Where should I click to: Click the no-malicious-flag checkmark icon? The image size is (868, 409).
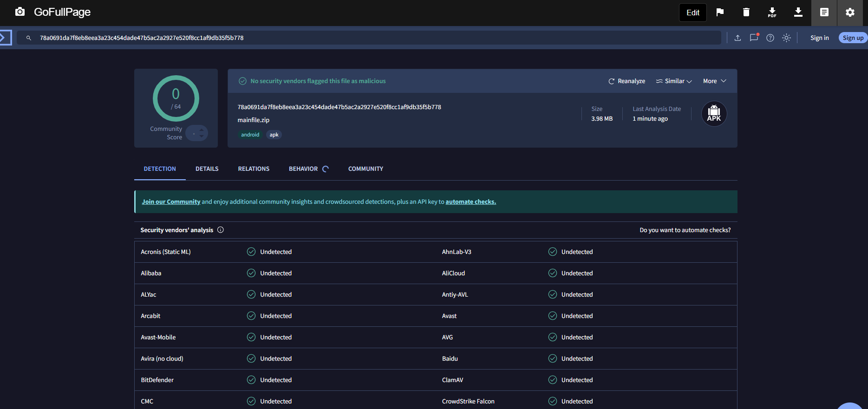(242, 81)
